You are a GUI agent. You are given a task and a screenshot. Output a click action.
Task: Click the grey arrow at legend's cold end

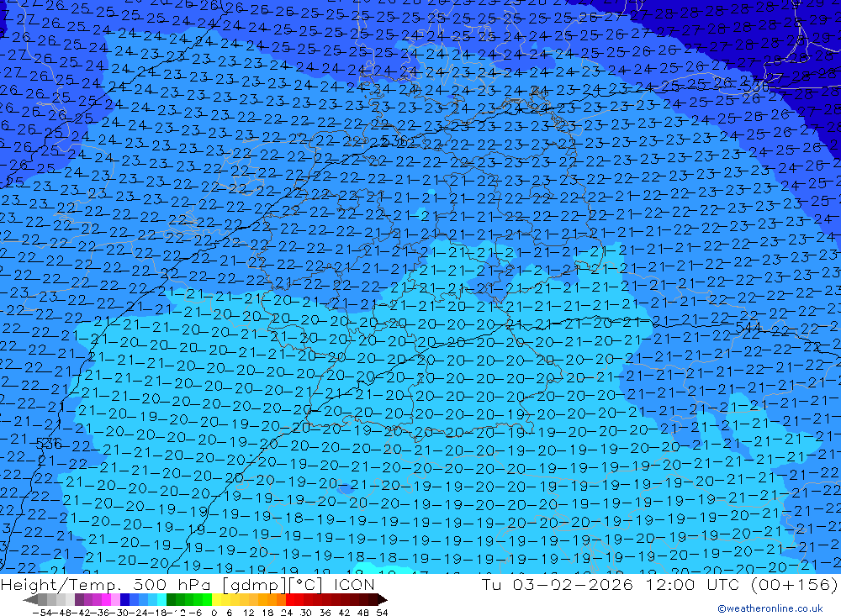30,600
